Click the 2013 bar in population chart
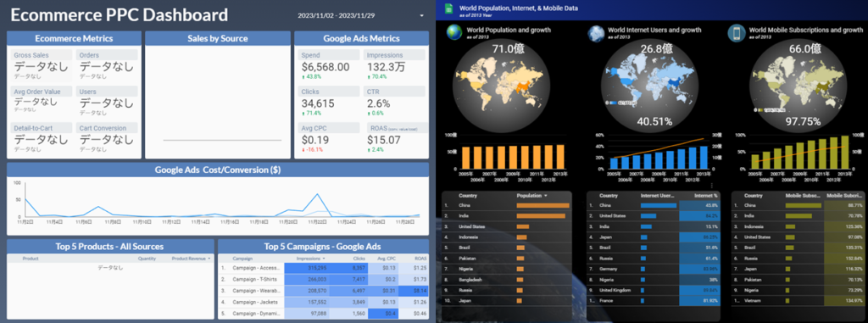The height and width of the screenshot is (323, 868). (561, 157)
